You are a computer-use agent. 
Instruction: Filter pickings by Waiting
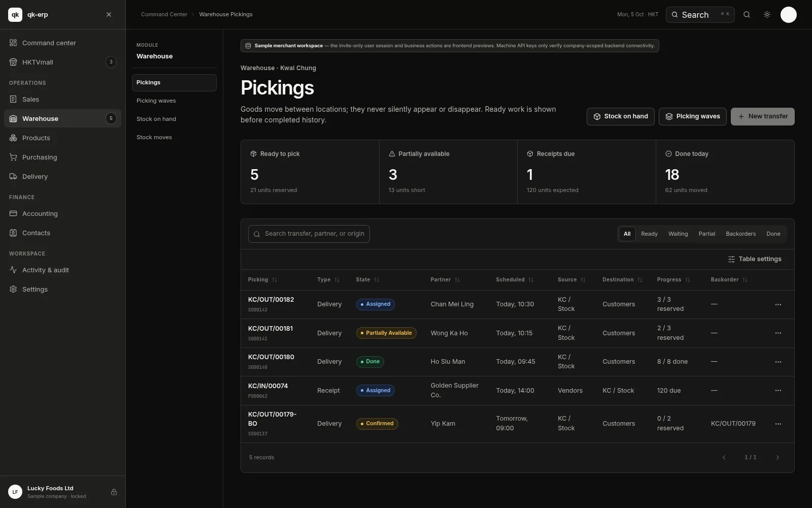pyautogui.click(x=678, y=234)
